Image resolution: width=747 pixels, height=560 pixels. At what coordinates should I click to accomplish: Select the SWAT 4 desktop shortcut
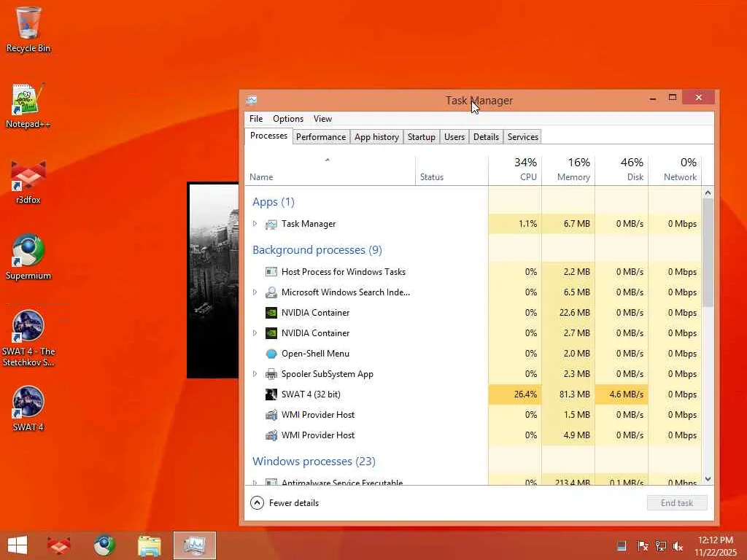[x=28, y=408]
